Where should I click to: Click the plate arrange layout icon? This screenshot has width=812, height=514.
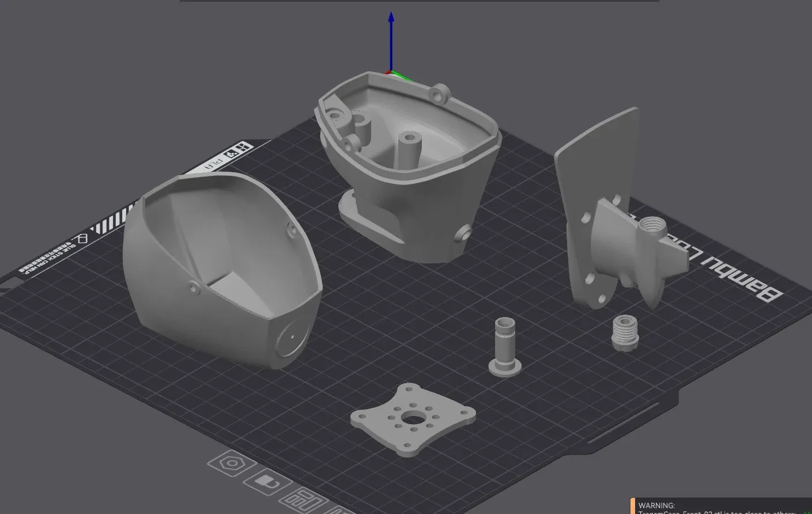(x=304, y=500)
